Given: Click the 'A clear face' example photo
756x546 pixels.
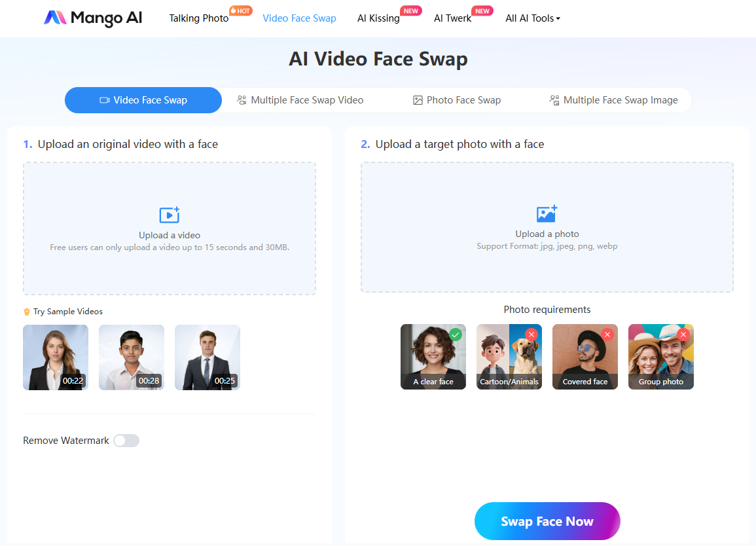Looking at the screenshot, I should coord(433,357).
